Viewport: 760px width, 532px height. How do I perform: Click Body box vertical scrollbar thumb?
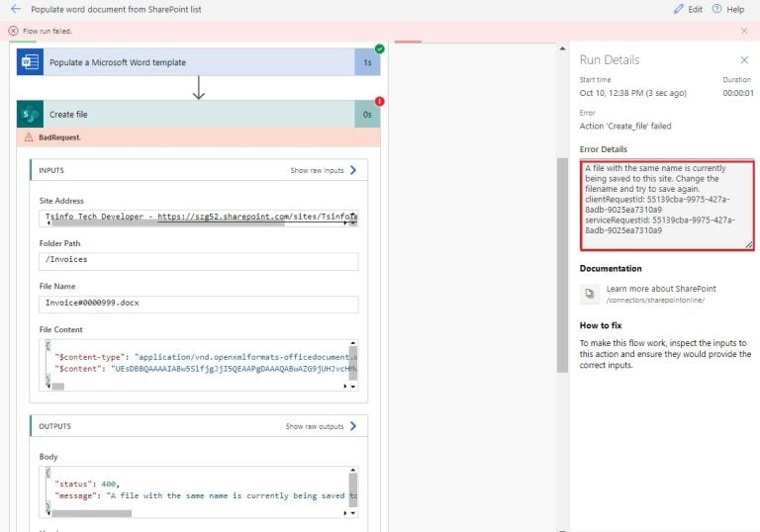(353, 489)
